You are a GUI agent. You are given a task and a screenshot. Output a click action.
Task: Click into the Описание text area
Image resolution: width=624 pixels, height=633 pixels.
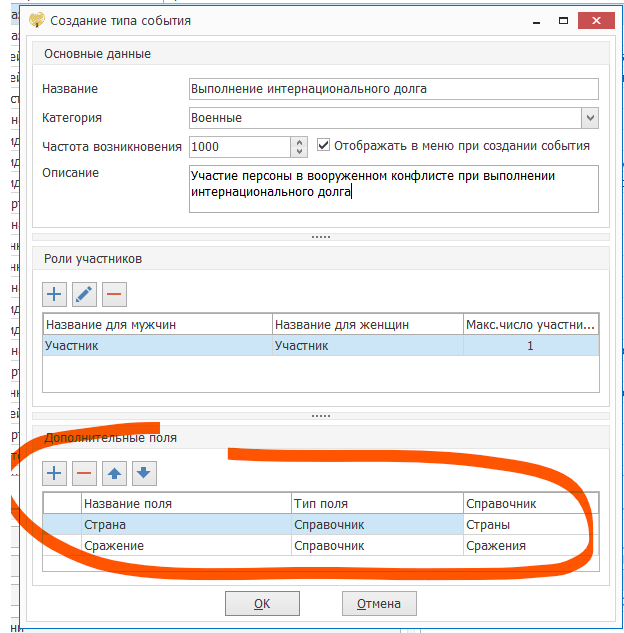pyautogui.click(x=393, y=188)
